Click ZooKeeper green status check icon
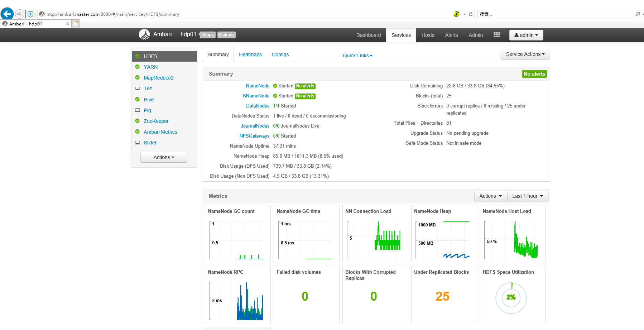 pyautogui.click(x=137, y=121)
